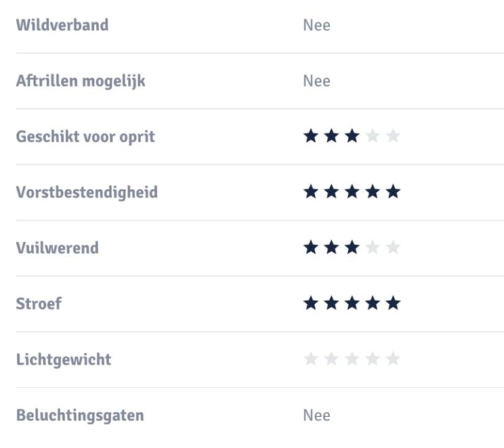This screenshot has height=448, width=504.
Task: Click the Vuilwerend label
Action: point(57,248)
